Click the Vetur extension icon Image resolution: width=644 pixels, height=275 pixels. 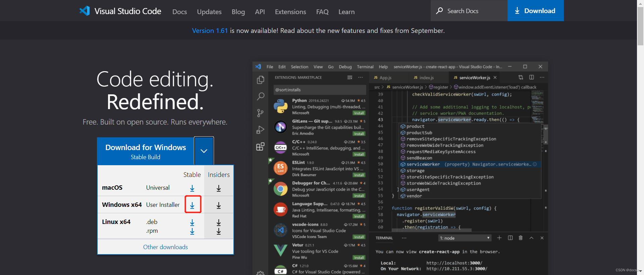point(280,250)
